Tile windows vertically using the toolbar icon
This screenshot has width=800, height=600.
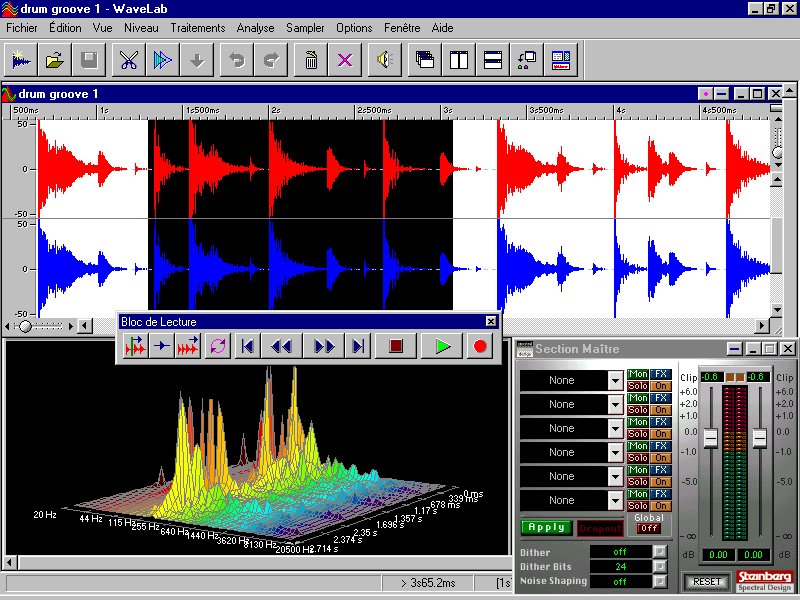459,60
